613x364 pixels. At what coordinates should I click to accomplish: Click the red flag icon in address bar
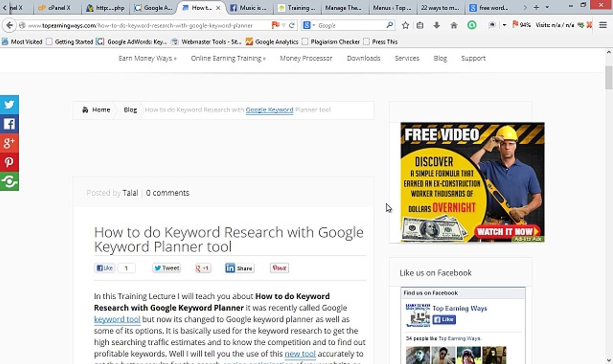point(275,25)
